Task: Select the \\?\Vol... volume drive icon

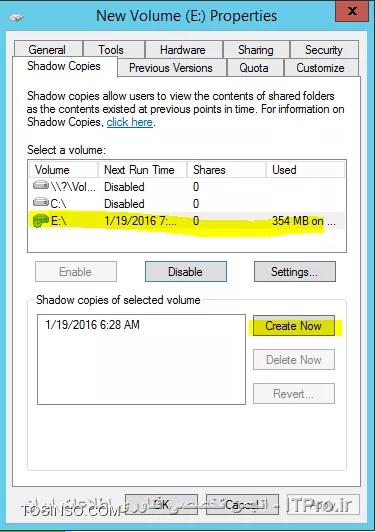Action: (x=41, y=186)
